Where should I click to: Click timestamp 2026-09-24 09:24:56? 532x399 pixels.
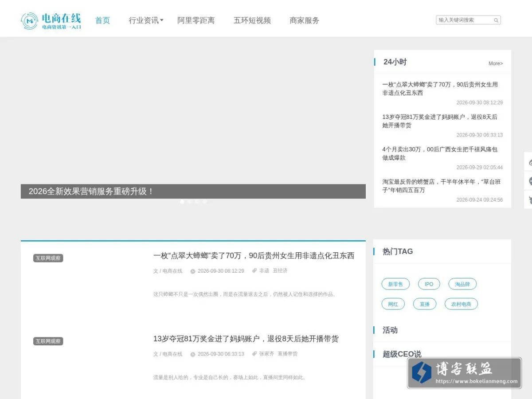[x=480, y=200]
